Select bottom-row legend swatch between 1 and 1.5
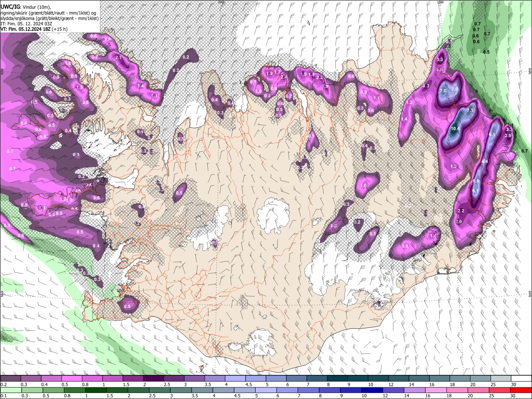Viewport: 532px width, 399px height. [x=95, y=390]
